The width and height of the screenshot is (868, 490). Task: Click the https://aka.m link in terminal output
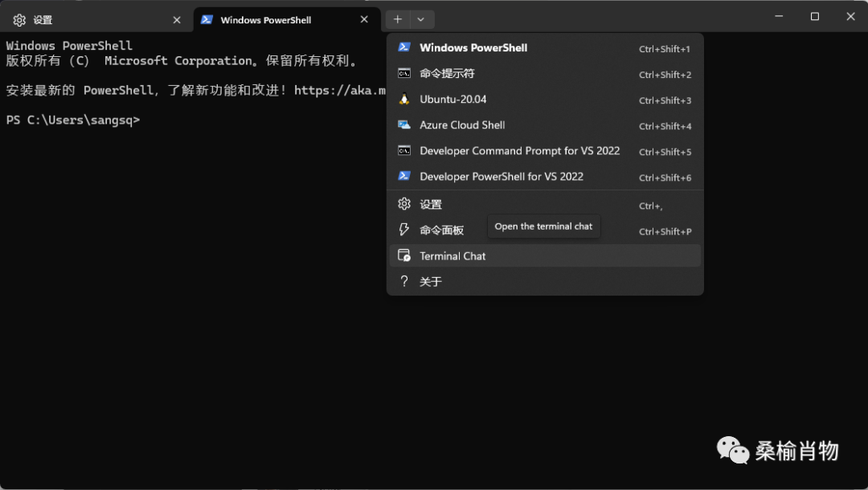click(340, 90)
